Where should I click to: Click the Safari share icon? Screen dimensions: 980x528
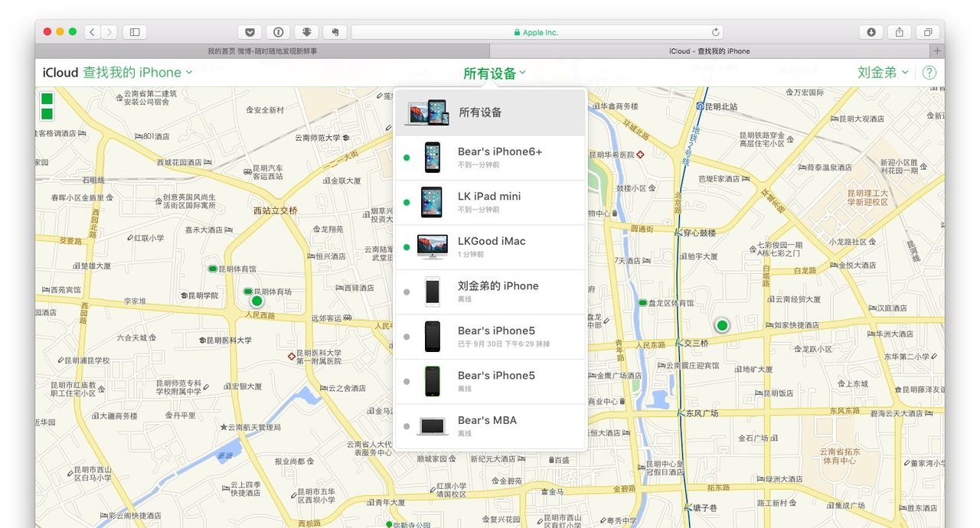(900, 32)
